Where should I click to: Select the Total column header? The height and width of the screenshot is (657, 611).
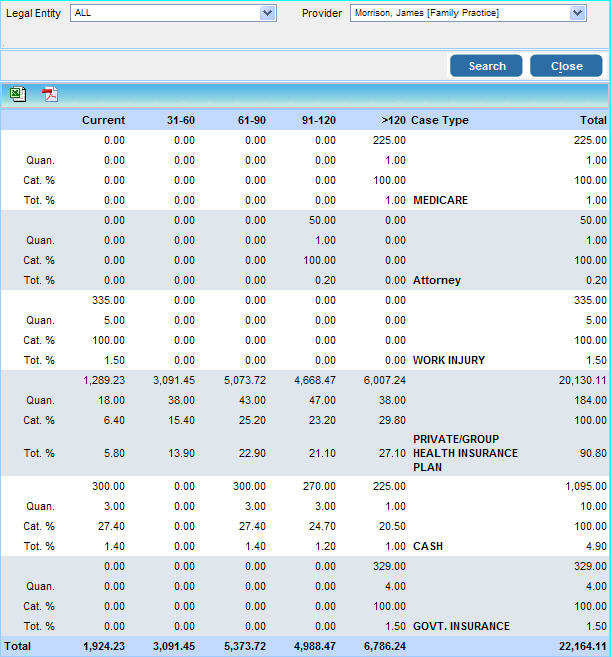click(593, 120)
